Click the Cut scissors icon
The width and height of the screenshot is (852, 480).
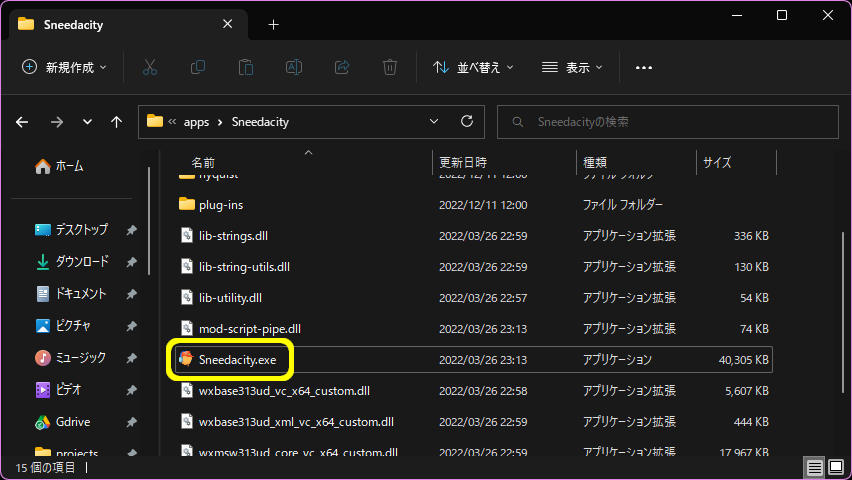point(149,67)
